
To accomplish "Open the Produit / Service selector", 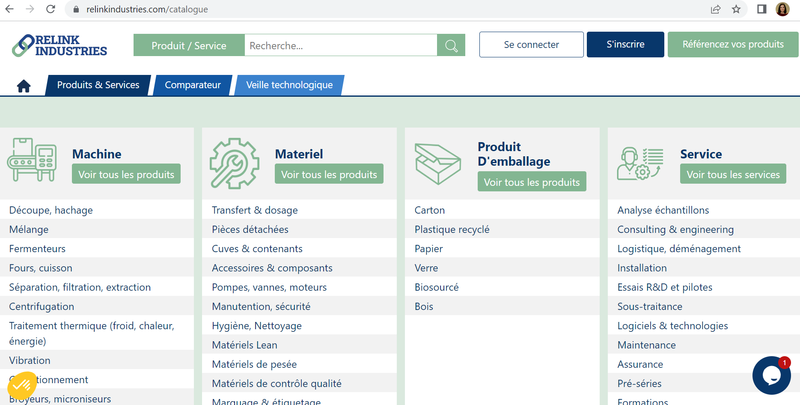I will pyautogui.click(x=189, y=45).
